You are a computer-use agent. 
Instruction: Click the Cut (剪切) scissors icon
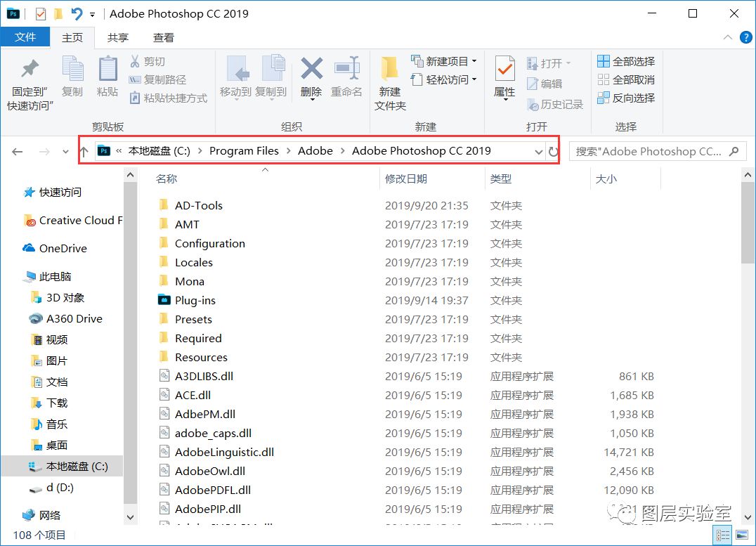click(x=135, y=61)
